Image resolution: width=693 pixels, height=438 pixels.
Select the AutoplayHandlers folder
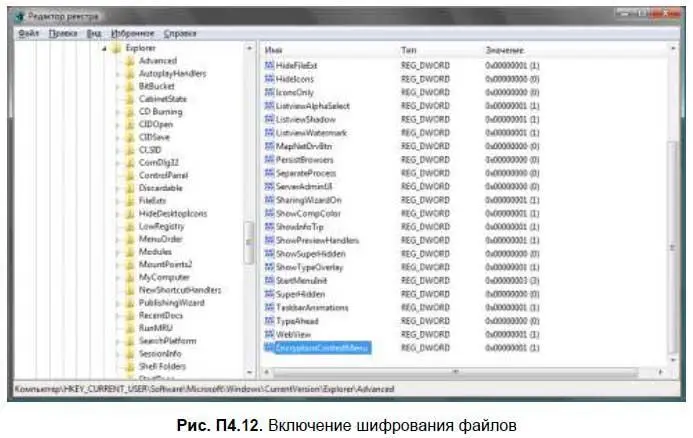coord(172,73)
